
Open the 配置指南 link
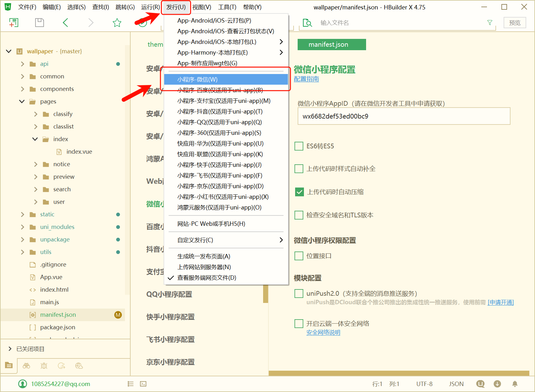coord(306,79)
